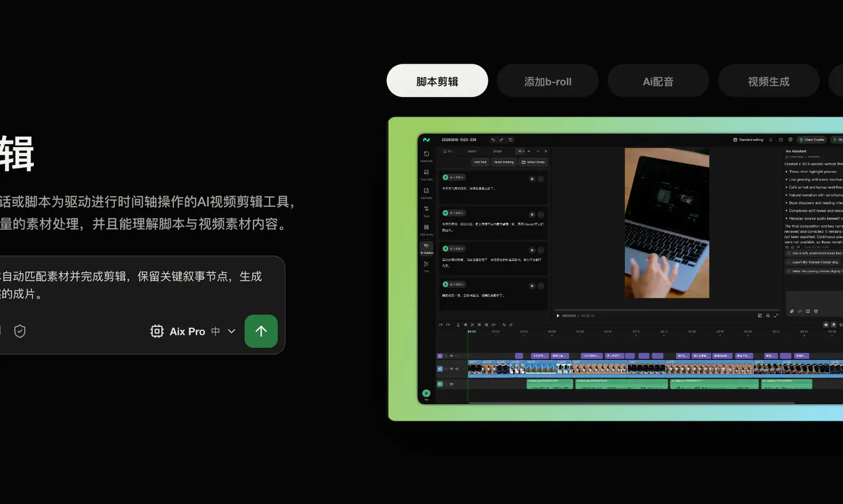Click the project name 20260816-1022-339
The width and height of the screenshot is (843, 504).
tap(459, 140)
